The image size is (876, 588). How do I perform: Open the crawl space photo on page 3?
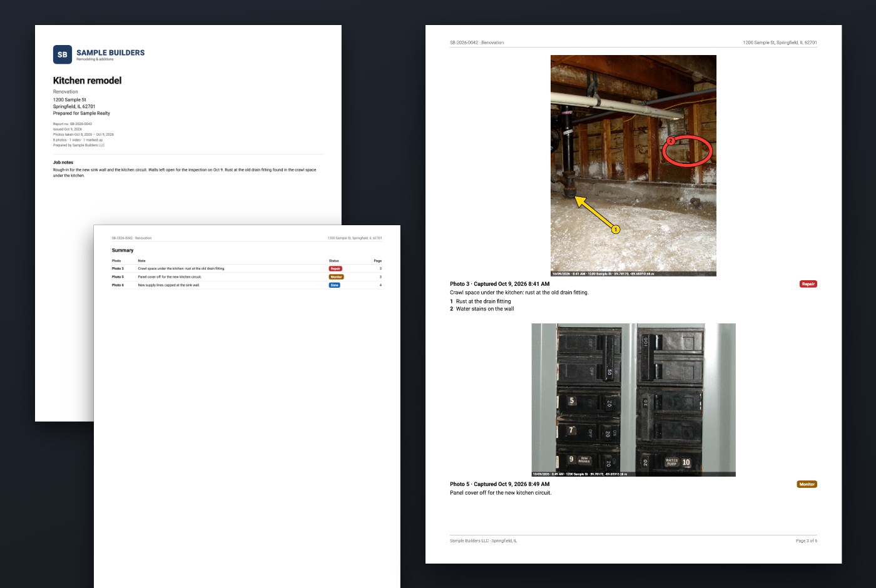(x=633, y=166)
